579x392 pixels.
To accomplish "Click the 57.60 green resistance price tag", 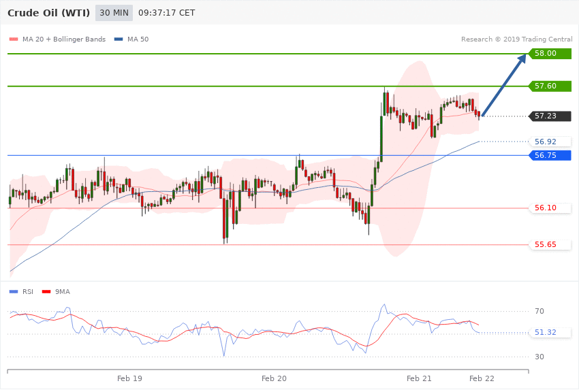I will [550, 86].
